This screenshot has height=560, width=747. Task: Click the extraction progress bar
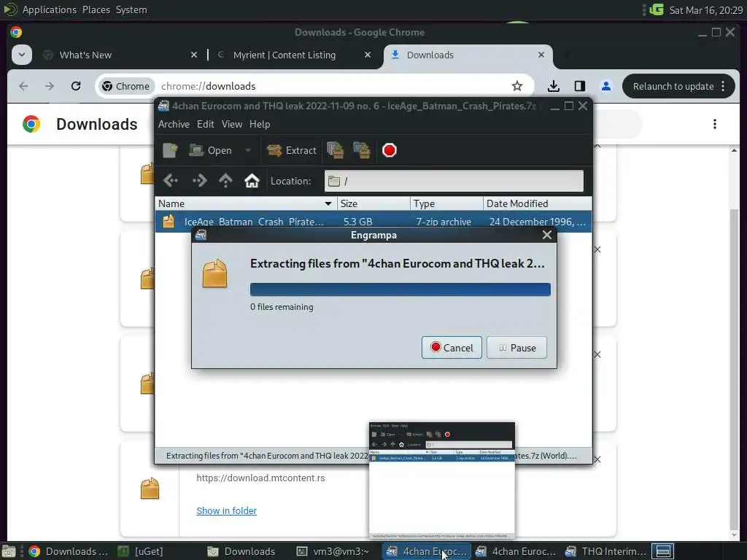[400, 289]
